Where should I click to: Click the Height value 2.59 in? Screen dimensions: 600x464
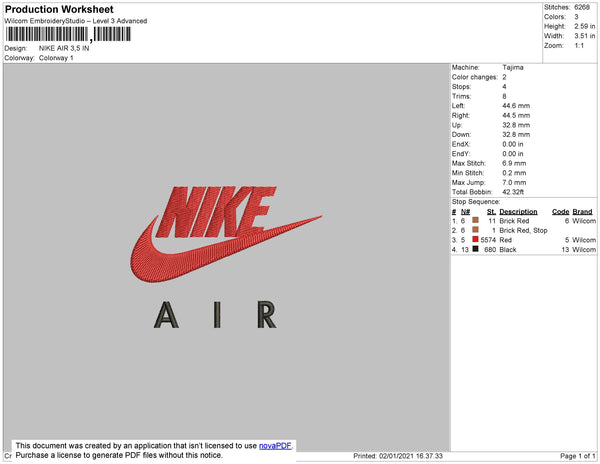pyautogui.click(x=584, y=26)
